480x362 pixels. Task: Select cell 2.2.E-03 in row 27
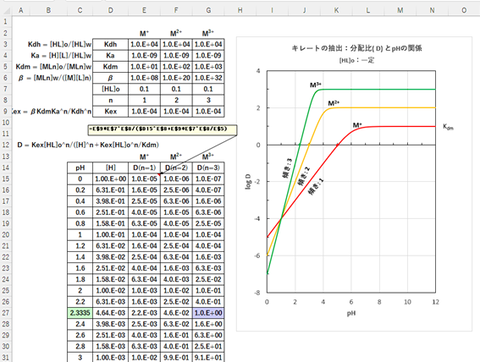click(x=144, y=313)
